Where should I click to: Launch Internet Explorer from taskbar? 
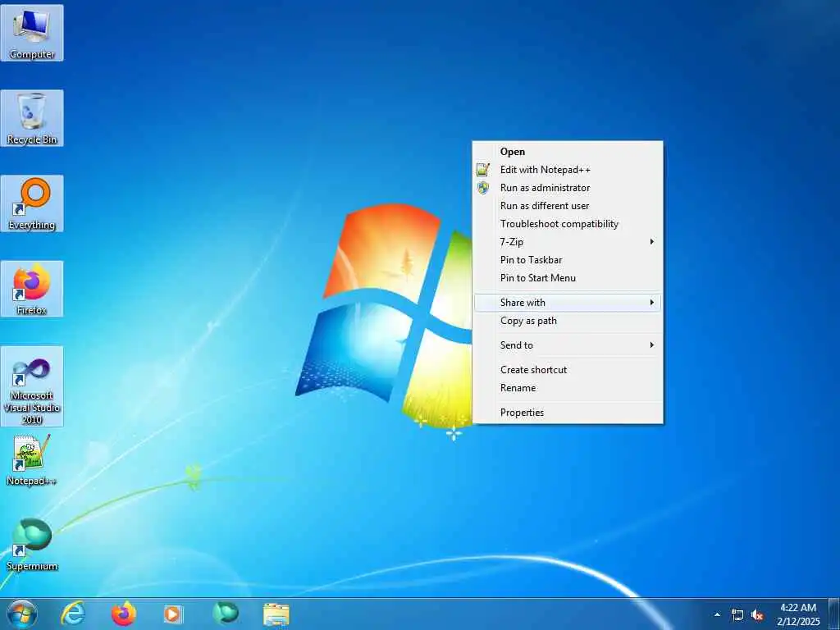pos(73,614)
